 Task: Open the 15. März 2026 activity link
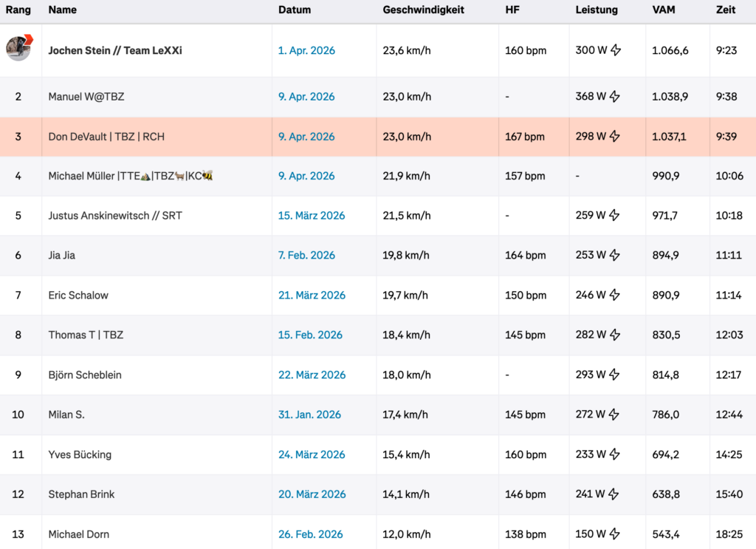pos(312,216)
